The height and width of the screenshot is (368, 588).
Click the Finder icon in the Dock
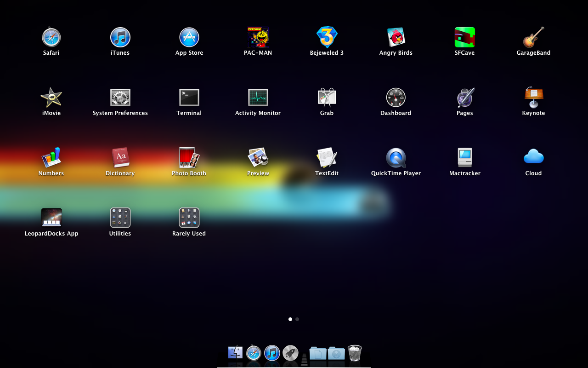coord(235,353)
